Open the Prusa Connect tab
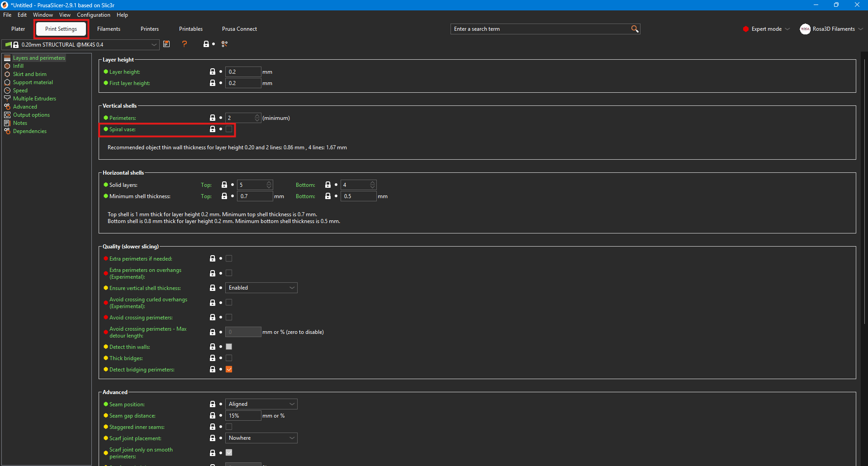The height and width of the screenshot is (466, 868). pyautogui.click(x=239, y=29)
